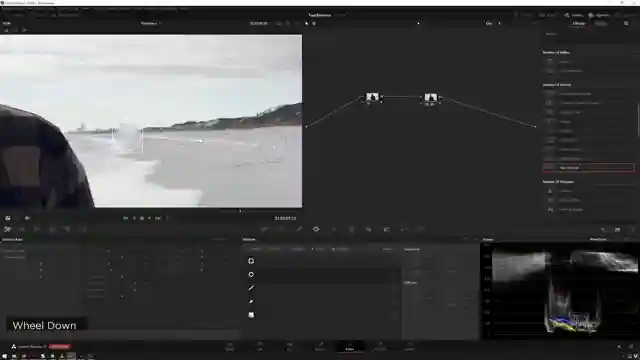The width and height of the screenshot is (640, 360).
Task: Open the Settings tab in effects panel
Action: click(x=601, y=24)
